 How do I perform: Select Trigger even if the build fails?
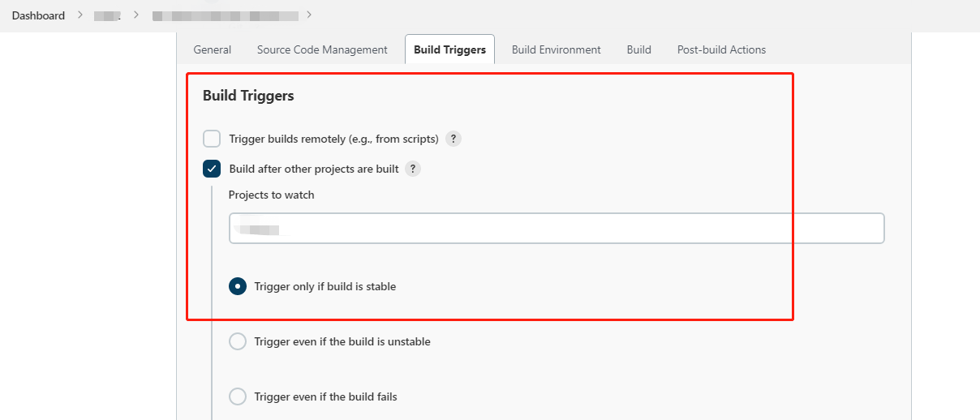(x=238, y=396)
